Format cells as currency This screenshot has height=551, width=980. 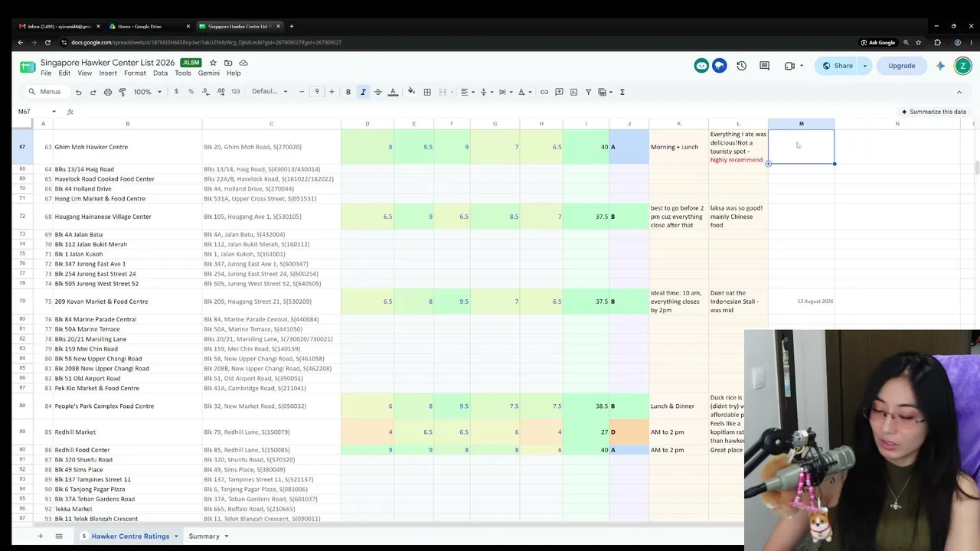176,92
